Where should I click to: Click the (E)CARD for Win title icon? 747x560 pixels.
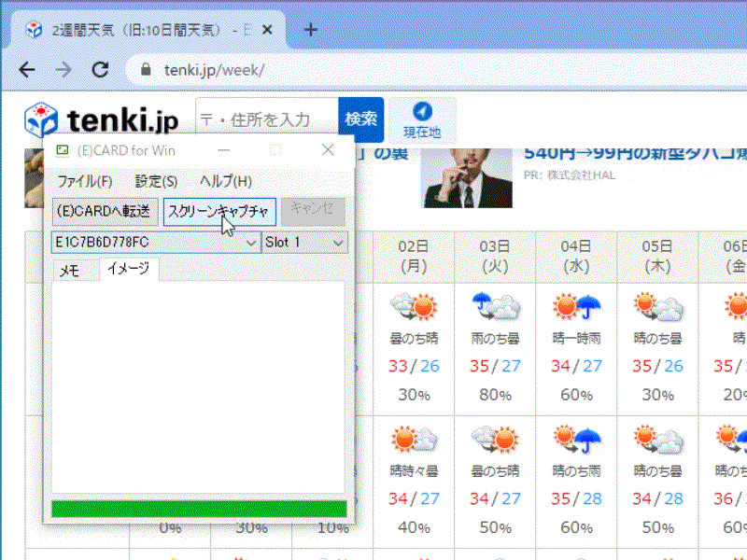pos(63,150)
